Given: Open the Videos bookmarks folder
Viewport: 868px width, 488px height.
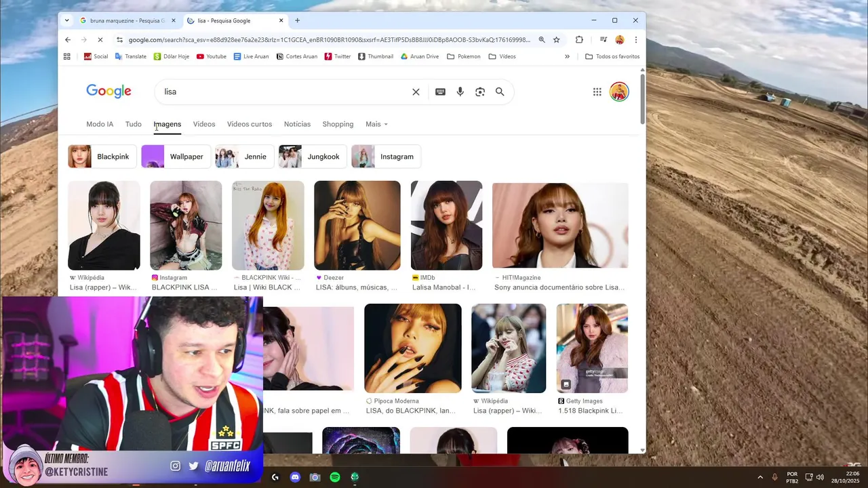Looking at the screenshot, I should (502, 57).
